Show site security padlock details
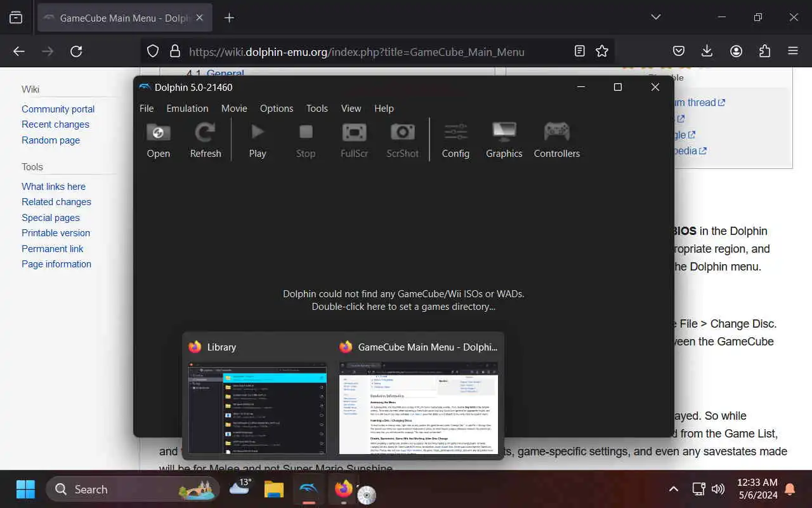 (x=174, y=51)
